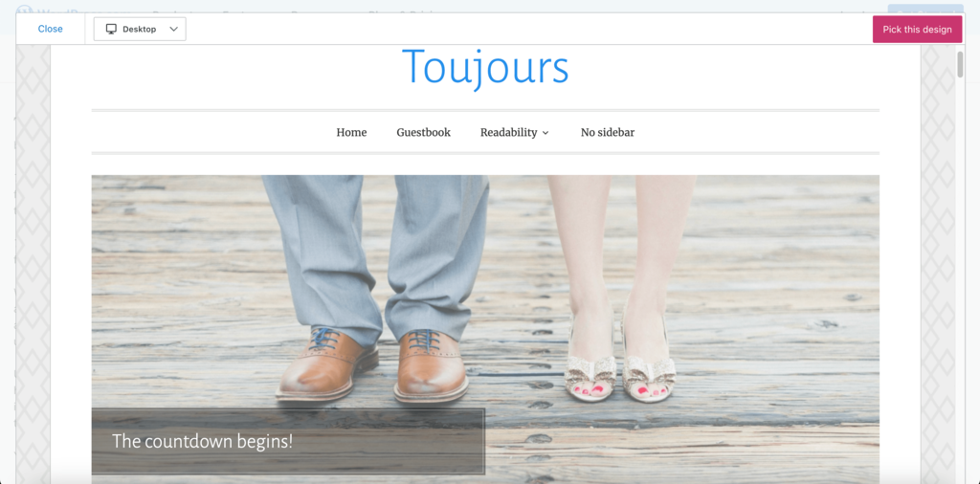Go to the Home menu item
980x484 pixels.
pos(351,132)
